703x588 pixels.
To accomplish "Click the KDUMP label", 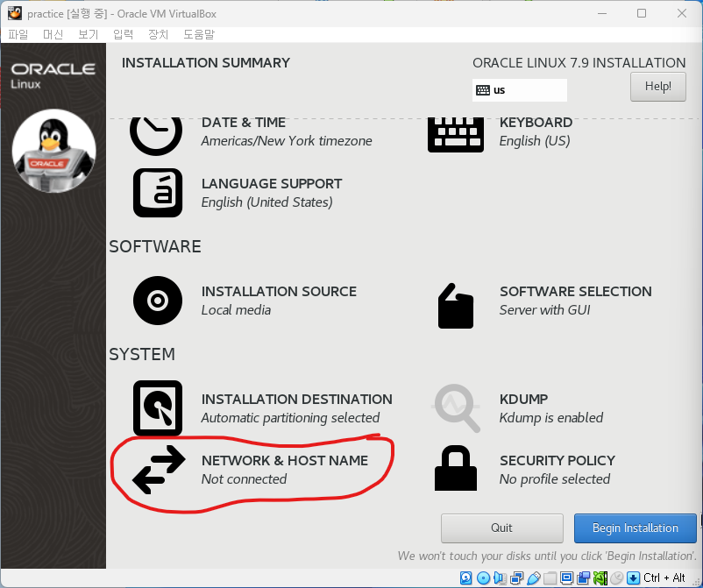I will point(523,399).
